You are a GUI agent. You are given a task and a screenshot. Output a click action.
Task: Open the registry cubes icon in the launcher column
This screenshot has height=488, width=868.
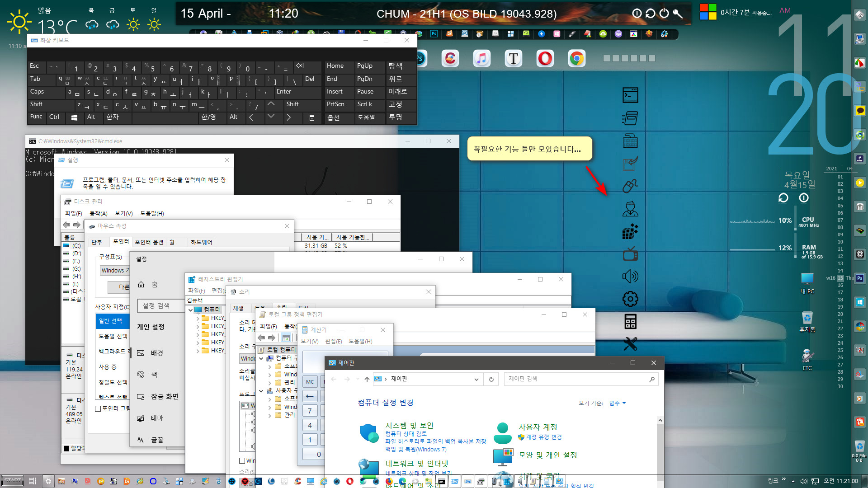[x=630, y=231]
